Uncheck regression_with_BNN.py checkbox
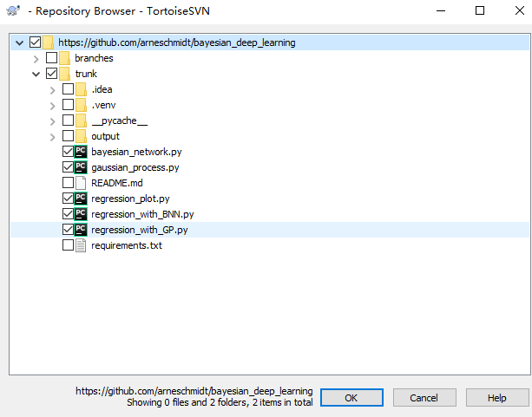532x417 pixels. 69,214
